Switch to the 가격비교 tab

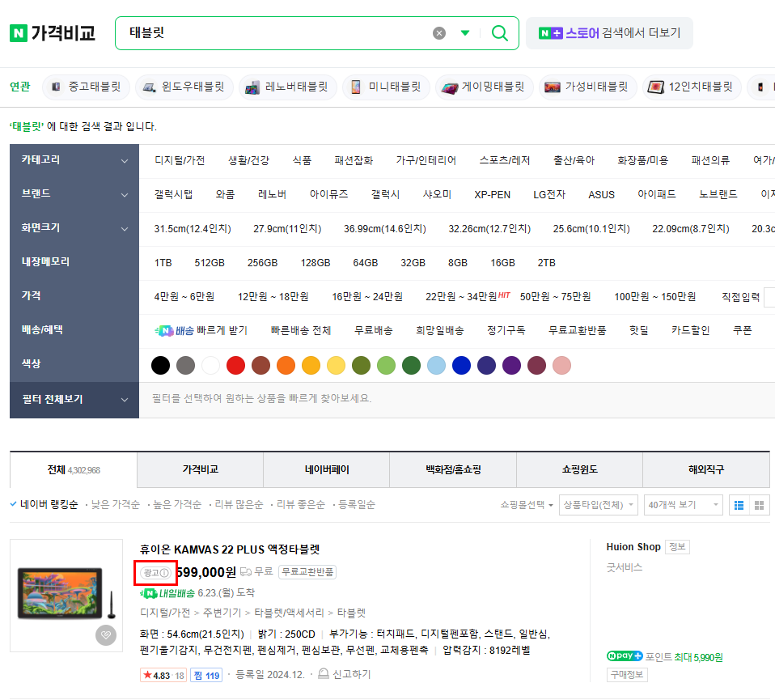point(200,469)
